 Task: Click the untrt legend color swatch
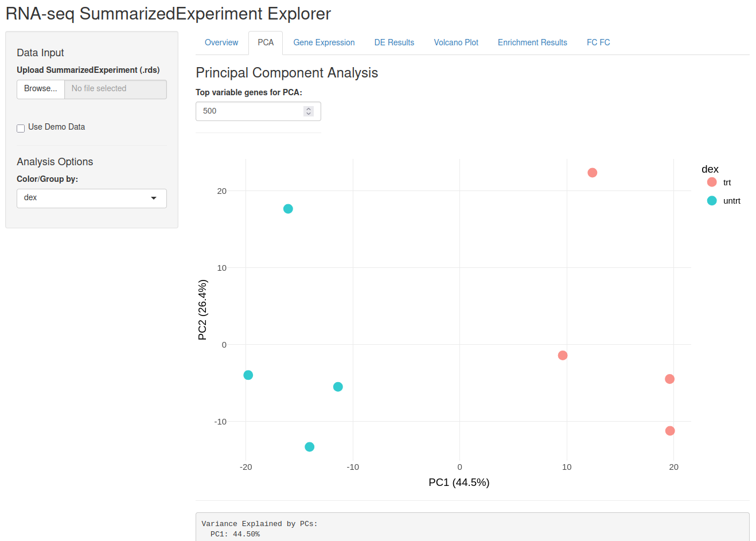tap(712, 200)
